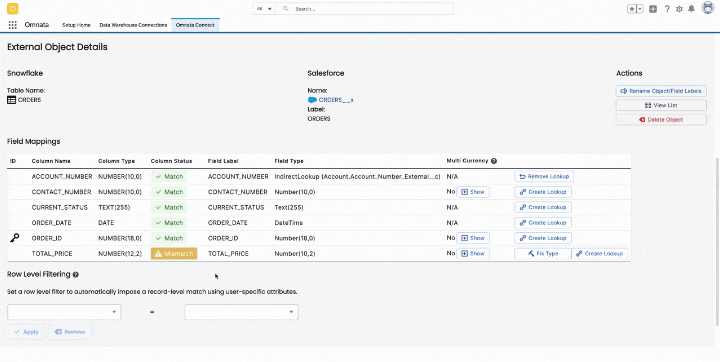Open the user profile avatar

[x=708, y=8]
